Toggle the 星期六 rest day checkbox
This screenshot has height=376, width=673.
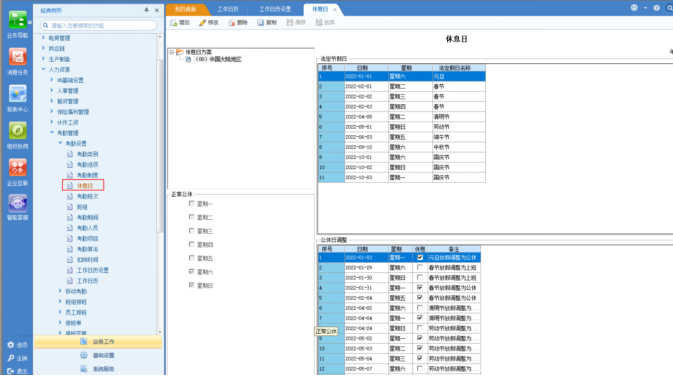[x=191, y=271]
